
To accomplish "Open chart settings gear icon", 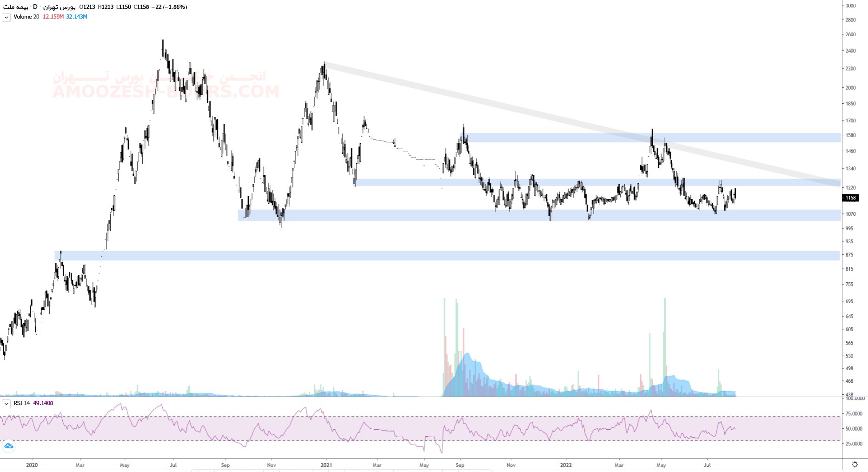I will click(855, 465).
